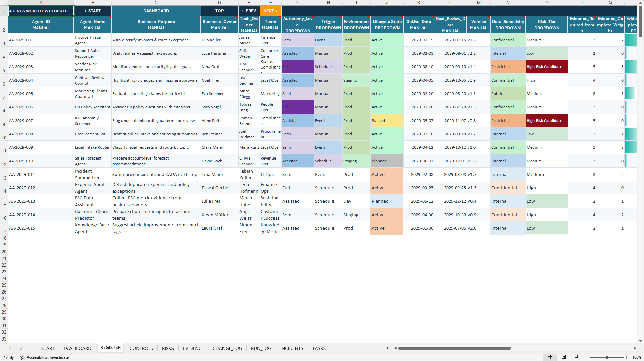Select Environment 'Dev' cell for AA-2029-013
Image resolution: width=644 pixels, height=361 pixels.
(356, 201)
